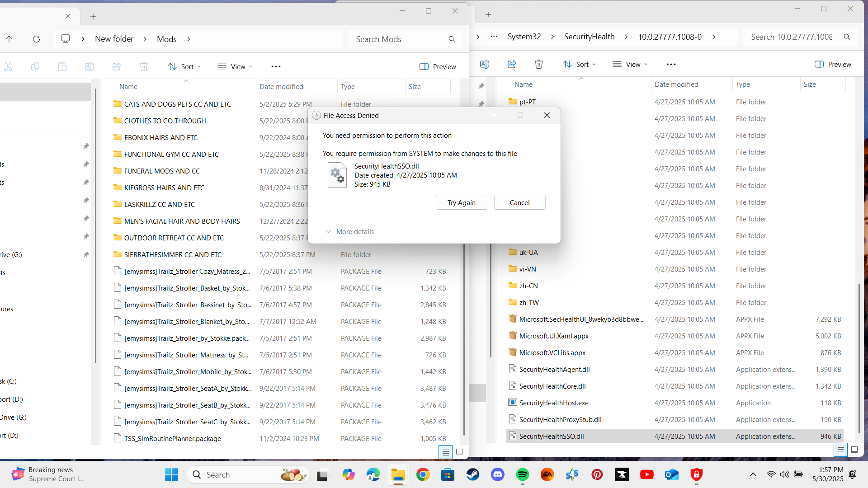This screenshot has width=868, height=488.
Task: Open Outlook from taskbar
Action: (x=672, y=474)
